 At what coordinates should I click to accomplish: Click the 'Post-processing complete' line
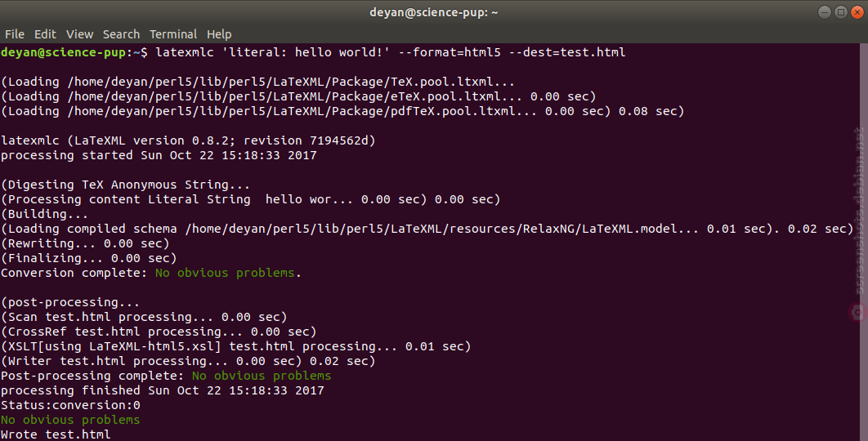click(x=166, y=376)
